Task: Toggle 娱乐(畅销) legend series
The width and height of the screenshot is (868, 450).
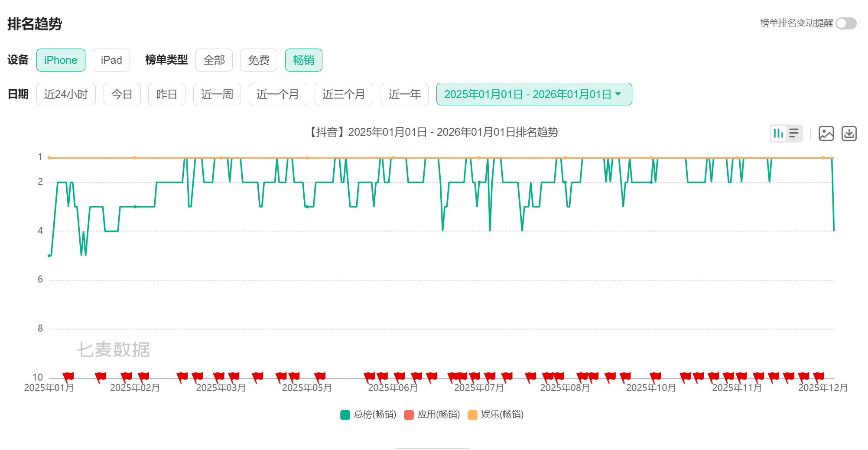Action: (496, 415)
